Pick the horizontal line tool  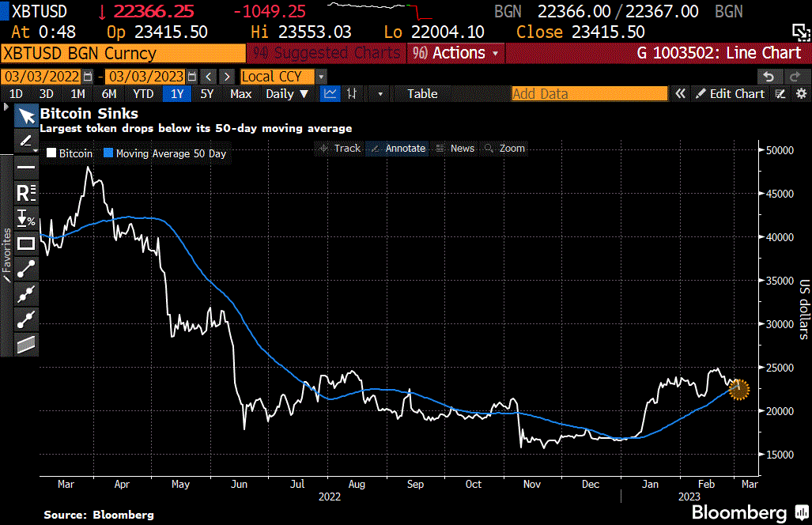coord(26,168)
